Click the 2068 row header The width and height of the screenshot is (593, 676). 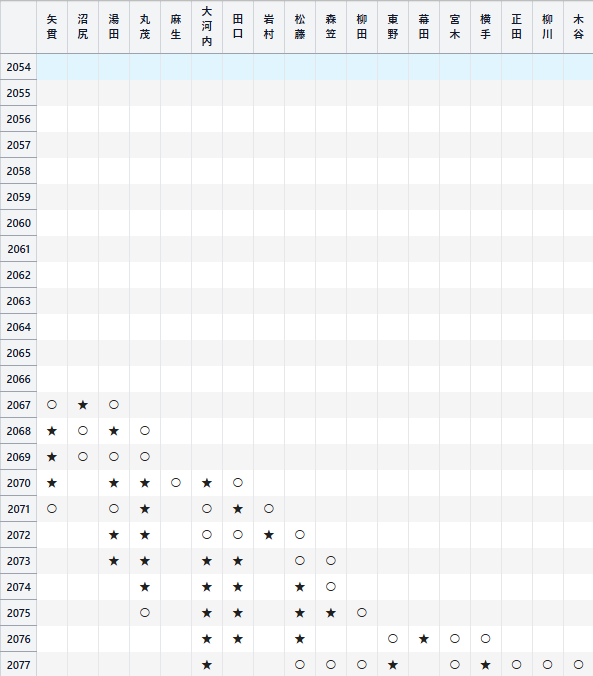coord(19,431)
